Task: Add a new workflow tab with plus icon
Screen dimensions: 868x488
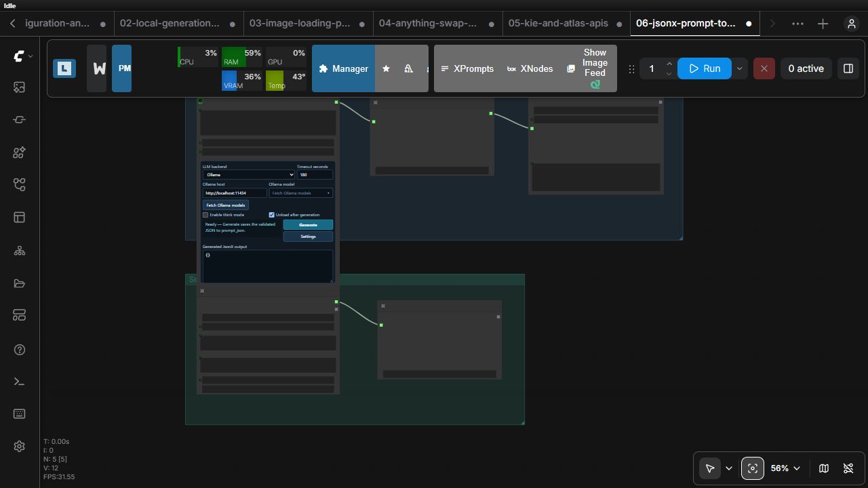Action: 823,24
